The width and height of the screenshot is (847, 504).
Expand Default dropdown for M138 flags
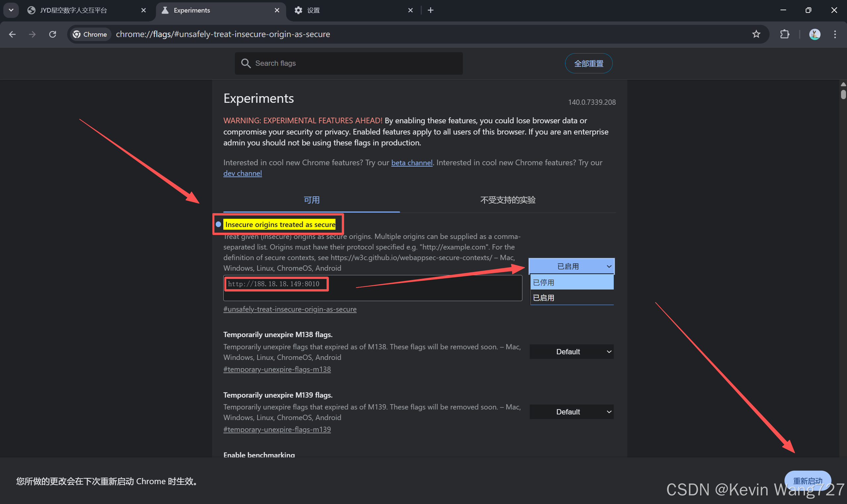click(571, 352)
